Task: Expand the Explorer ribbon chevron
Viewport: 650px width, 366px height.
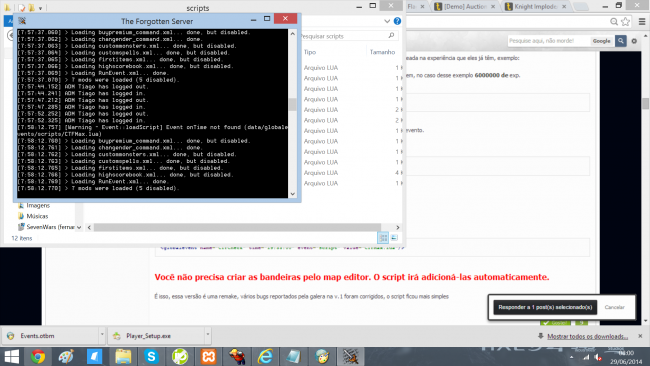Action: tap(387, 21)
